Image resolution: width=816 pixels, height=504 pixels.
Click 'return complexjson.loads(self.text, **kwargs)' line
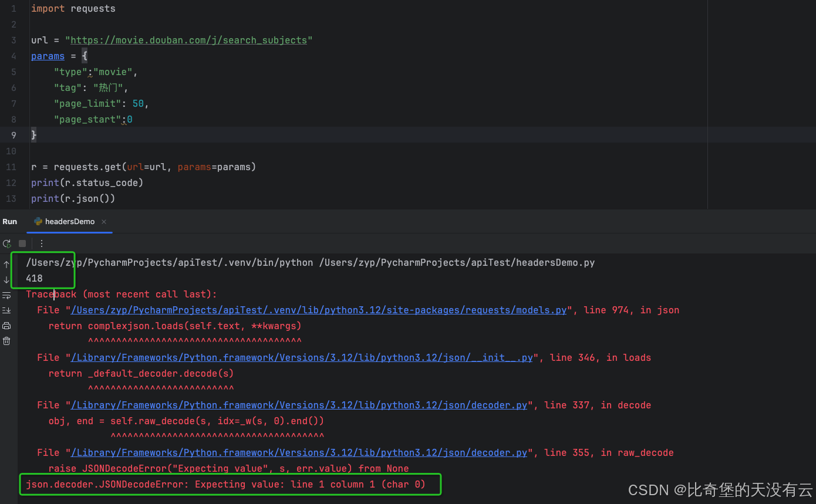click(x=175, y=326)
